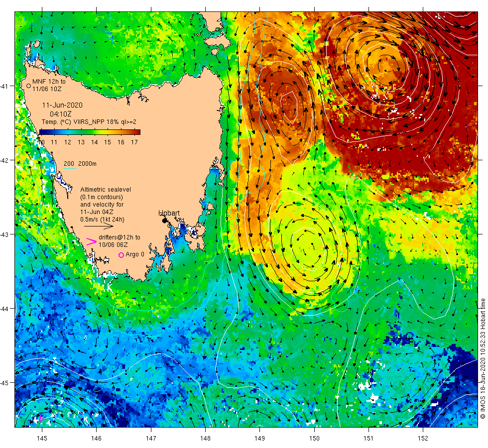Click the IMOS copyright timestamp text
This screenshot has height=448, width=488.
[483, 359]
